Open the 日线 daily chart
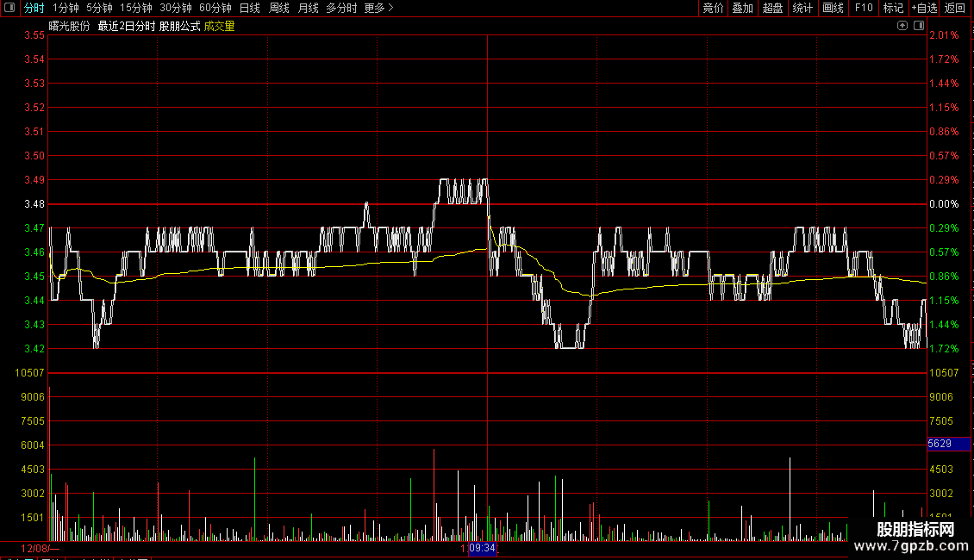Viewport: 974px width, 560px height. [250, 8]
